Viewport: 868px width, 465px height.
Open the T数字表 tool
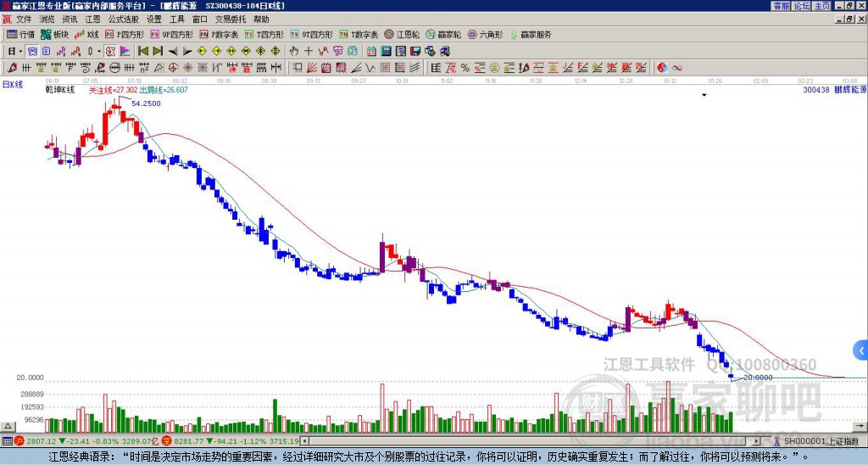[359, 34]
